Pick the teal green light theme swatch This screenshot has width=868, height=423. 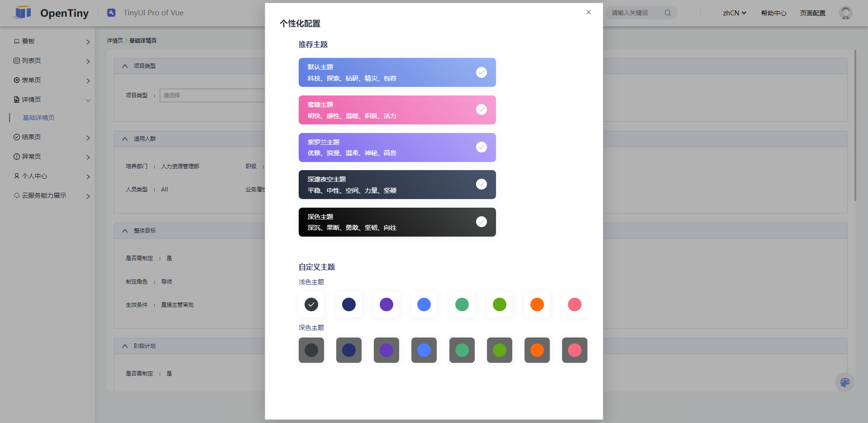pyautogui.click(x=462, y=304)
